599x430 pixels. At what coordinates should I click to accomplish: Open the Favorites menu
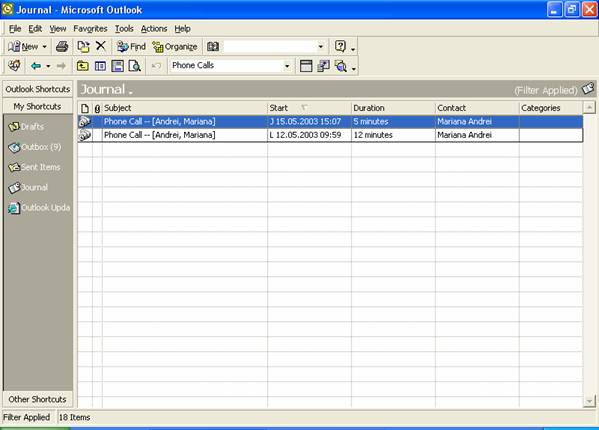tap(90, 29)
